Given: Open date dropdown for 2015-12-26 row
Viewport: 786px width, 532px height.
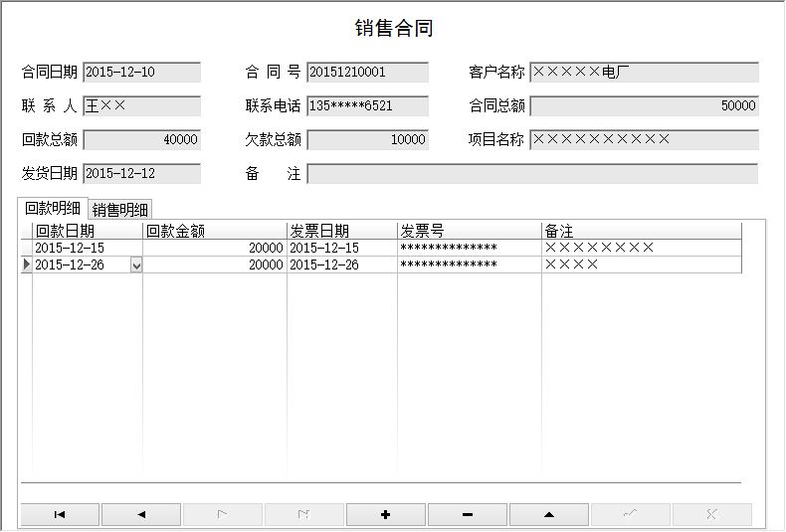Looking at the screenshot, I should pos(136,265).
